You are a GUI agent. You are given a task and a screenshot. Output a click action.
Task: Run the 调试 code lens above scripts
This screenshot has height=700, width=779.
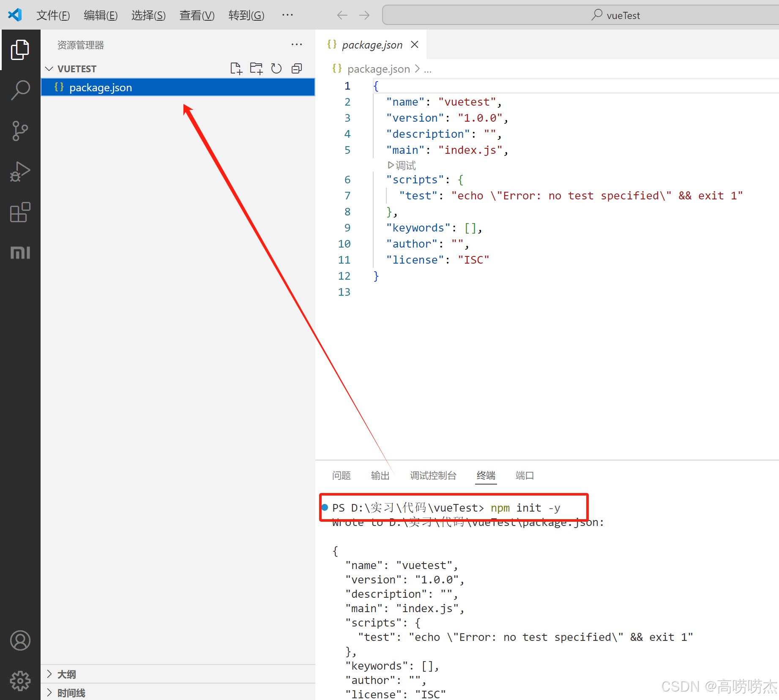[401, 165]
